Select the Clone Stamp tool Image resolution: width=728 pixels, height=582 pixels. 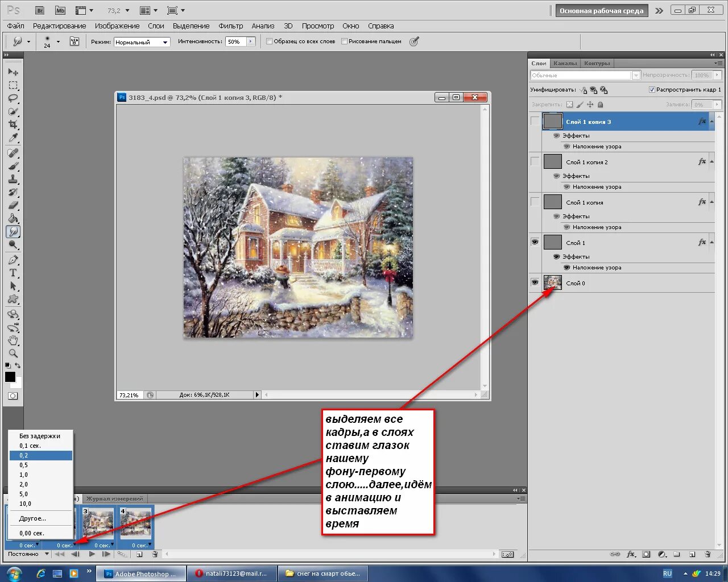pos(13,179)
